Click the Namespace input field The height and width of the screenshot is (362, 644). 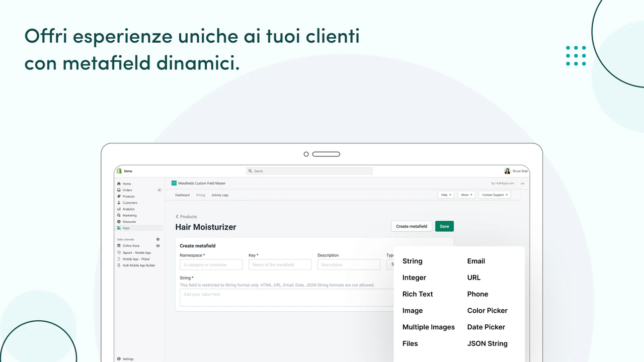(x=211, y=264)
